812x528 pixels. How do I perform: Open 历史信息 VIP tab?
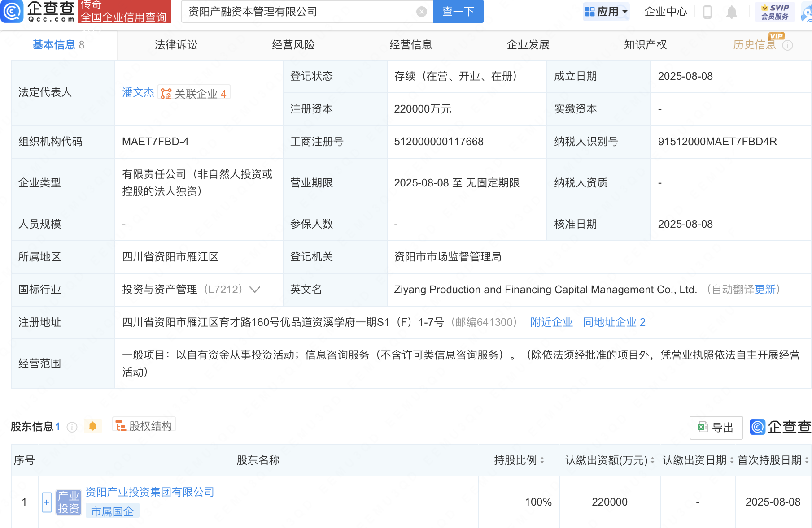click(755, 45)
